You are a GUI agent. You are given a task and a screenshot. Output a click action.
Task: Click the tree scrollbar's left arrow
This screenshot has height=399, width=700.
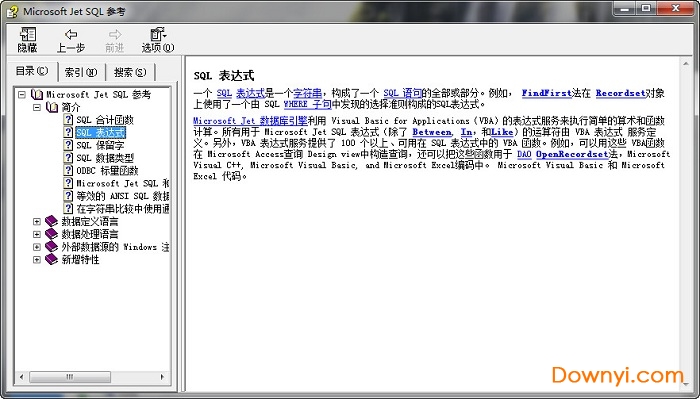(x=21, y=377)
